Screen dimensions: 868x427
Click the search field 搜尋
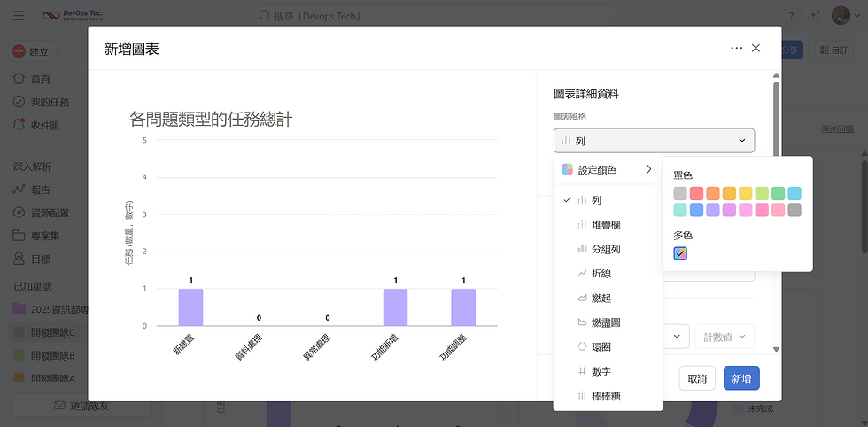435,16
